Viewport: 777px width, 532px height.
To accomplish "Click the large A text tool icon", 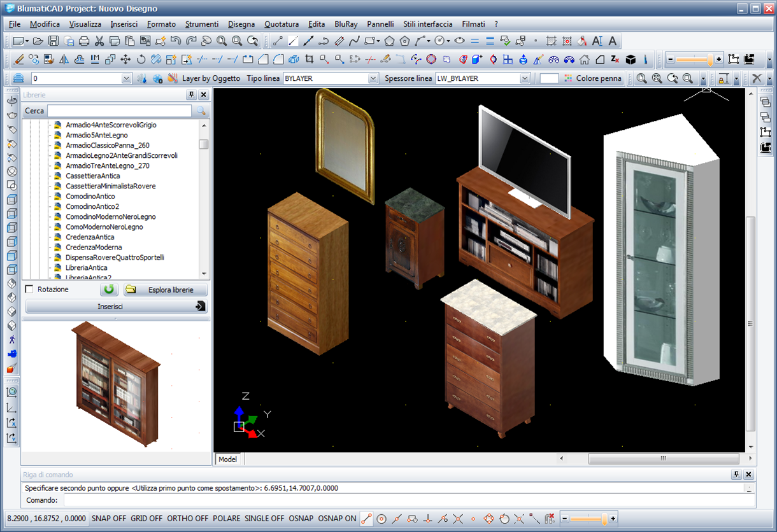I will 612,41.
